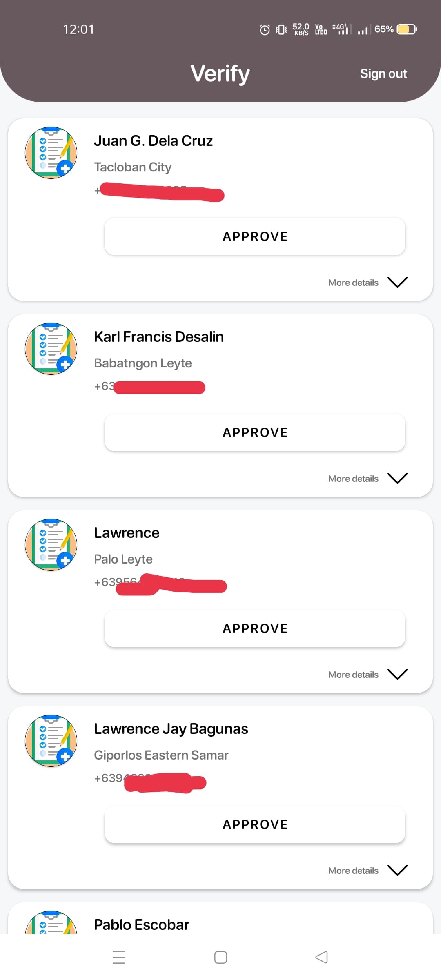Expand More details for Karl Francis Desalin
Image resolution: width=441 pixels, height=980 pixels.
click(367, 479)
